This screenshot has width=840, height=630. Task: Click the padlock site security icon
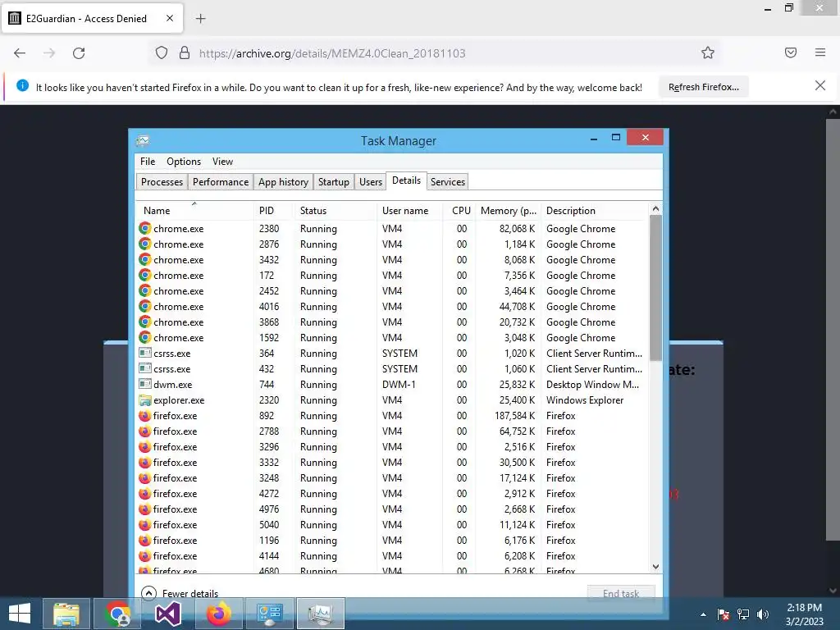tap(185, 53)
